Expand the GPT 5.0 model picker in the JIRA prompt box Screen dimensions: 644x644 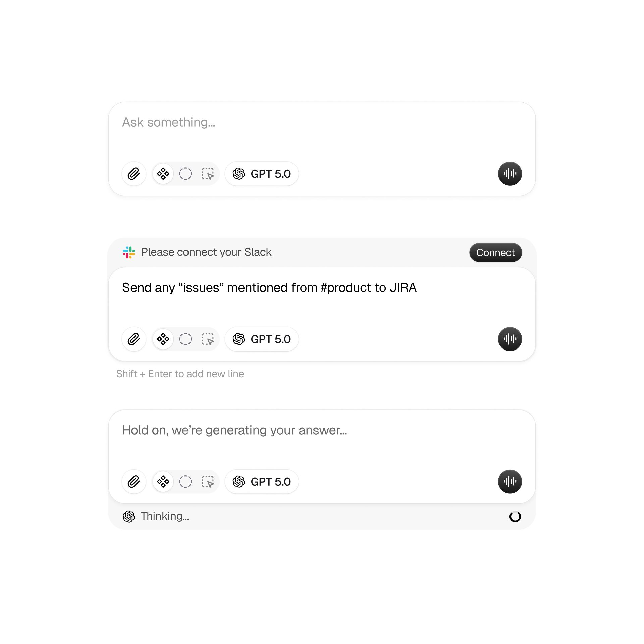[262, 339]
